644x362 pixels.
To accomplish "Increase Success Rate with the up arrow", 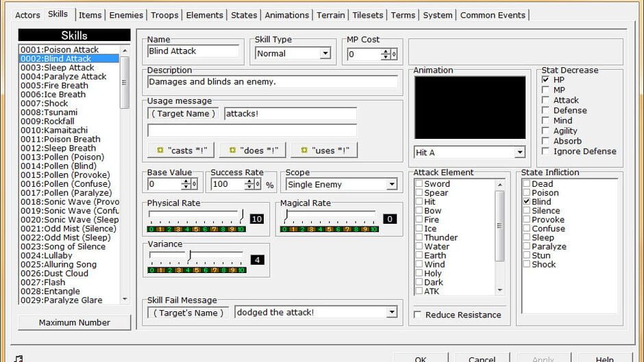I will pyautogui.click(x=249, y=181).
